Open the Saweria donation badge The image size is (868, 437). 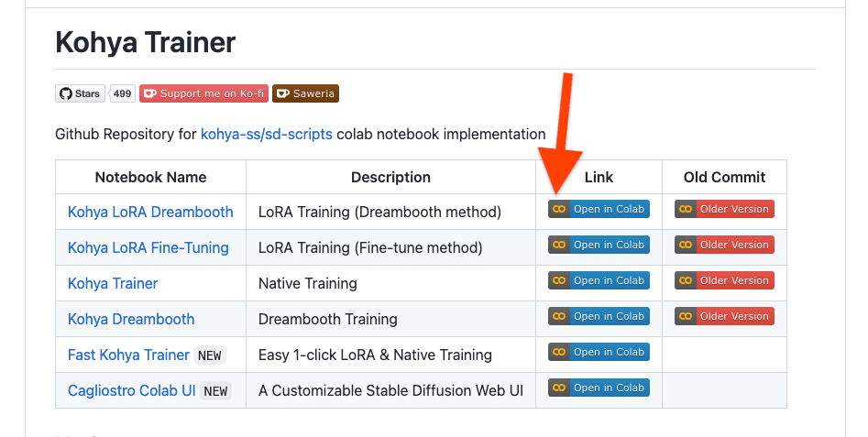(x=305, y=93)
